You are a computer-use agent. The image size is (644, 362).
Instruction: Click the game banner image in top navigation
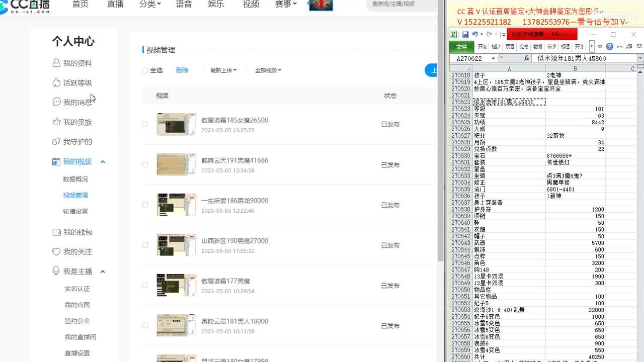[320, 5]
